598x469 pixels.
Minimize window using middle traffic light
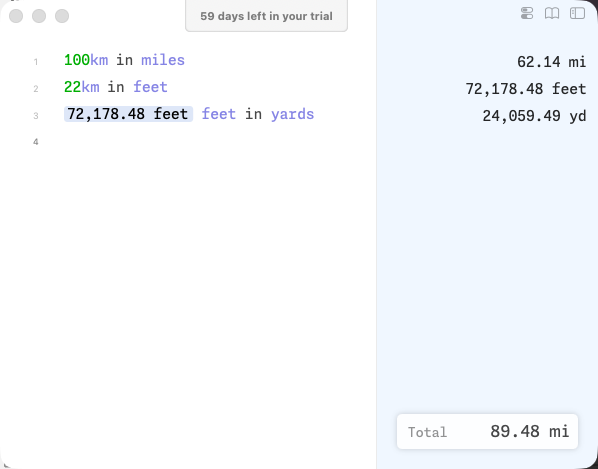pyautogui.click(x=39, y=16)
